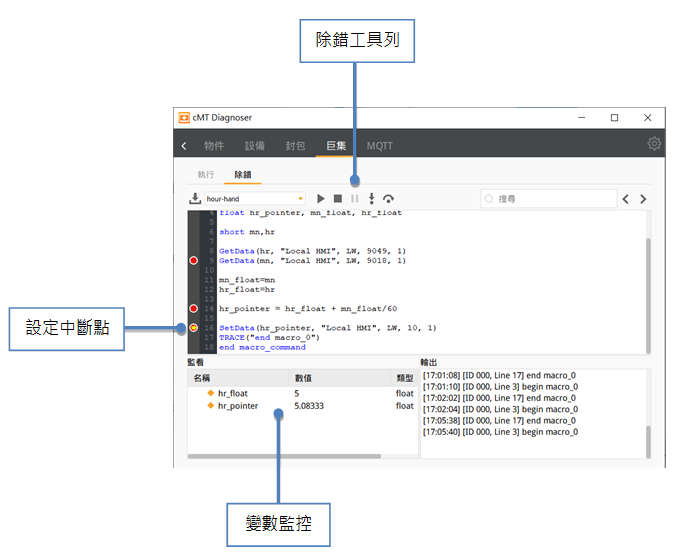Screen dimensions: 692x552
Task: Click the pause debugging icon
Action: [x=354, y=199]
